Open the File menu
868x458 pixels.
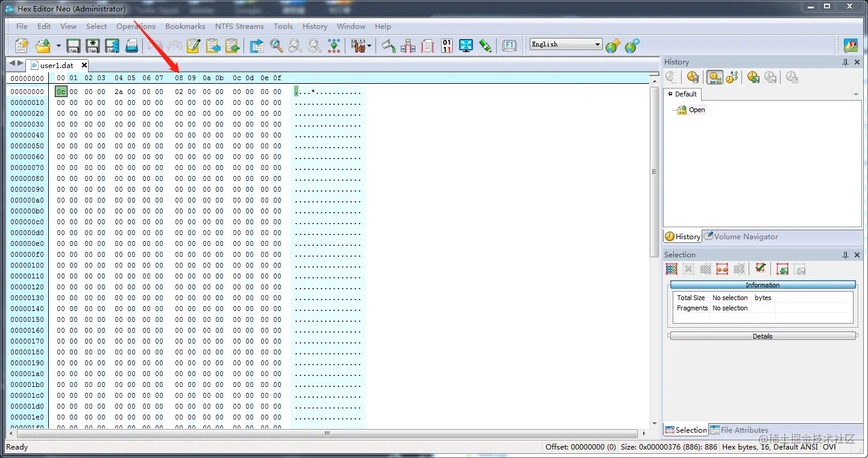pos(22,27)
